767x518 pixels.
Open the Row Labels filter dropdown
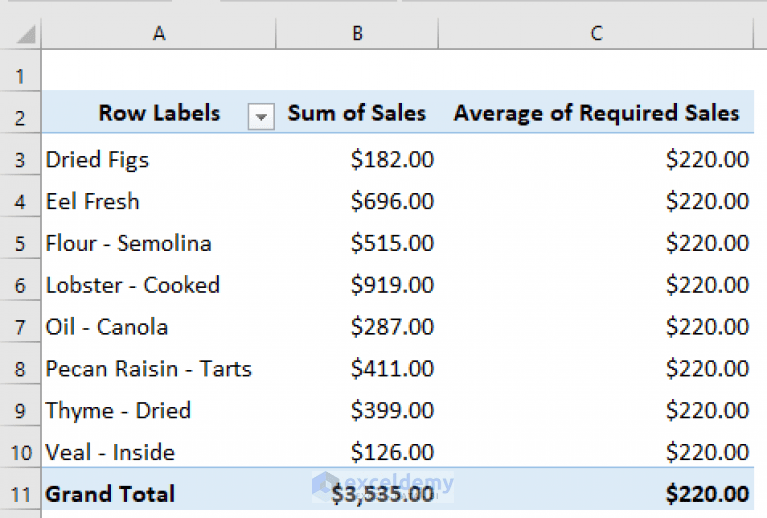click(261, 116)
